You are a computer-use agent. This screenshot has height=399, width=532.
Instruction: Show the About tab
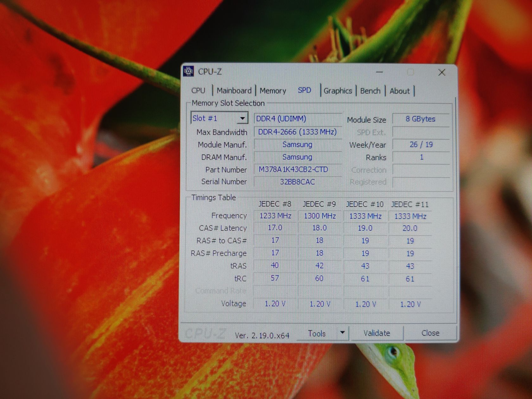[x=400, y=91]
